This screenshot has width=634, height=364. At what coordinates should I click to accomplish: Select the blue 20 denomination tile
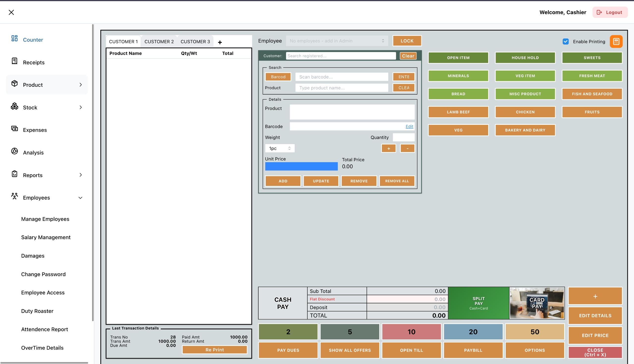pyautogui.click(x=473, y=332)
